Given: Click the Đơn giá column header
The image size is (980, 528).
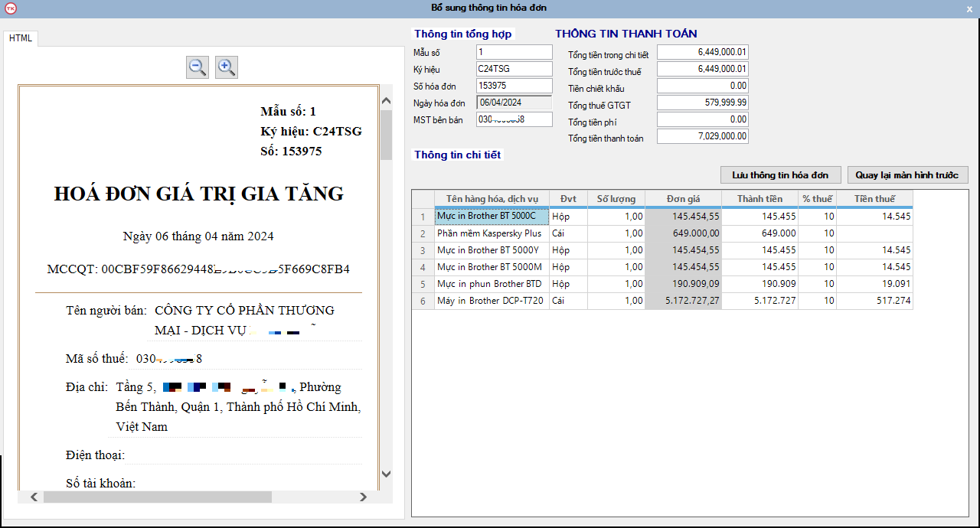Looking at the screenshot, I should (683, 199).
